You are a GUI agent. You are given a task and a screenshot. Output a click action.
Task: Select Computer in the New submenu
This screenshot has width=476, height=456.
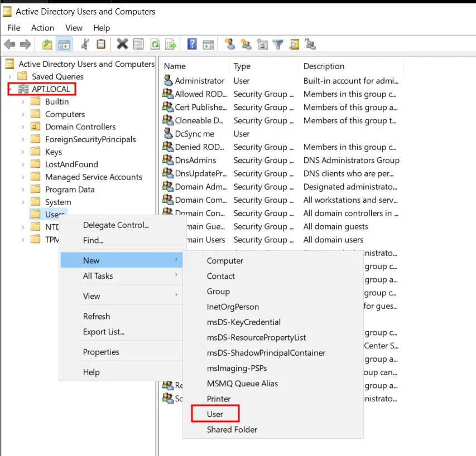[273, 261]
